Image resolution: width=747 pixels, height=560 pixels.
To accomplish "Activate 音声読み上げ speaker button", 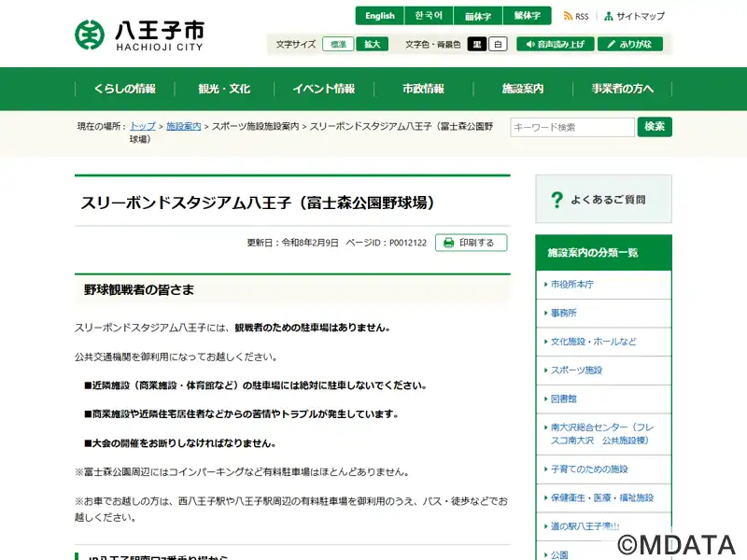I will [556, 44].
